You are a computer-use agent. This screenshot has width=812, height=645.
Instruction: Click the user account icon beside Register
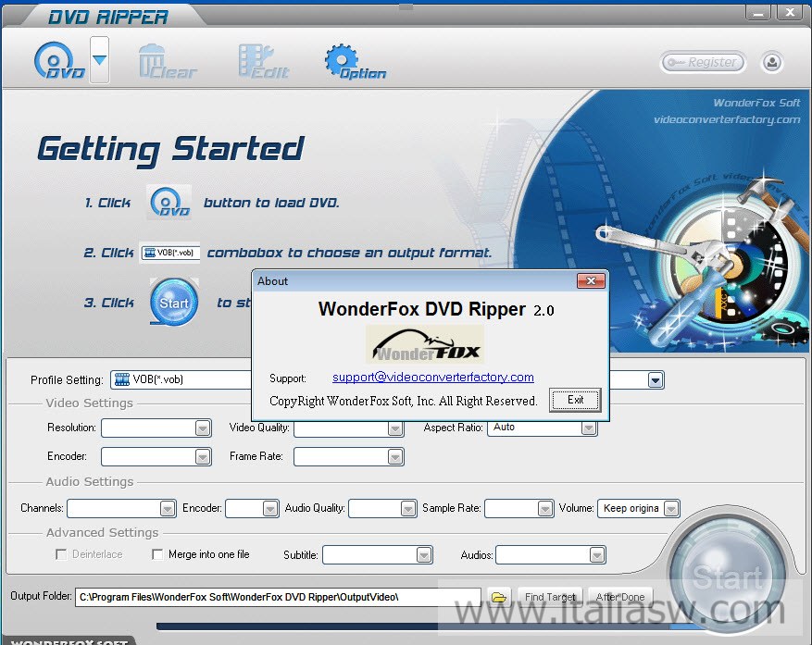point(771,63)
